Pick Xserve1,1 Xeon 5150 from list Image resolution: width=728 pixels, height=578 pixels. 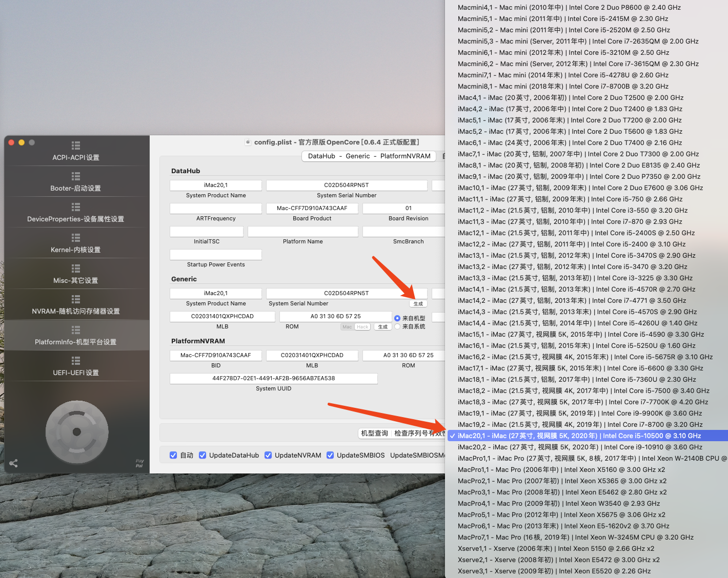click(587, 548)
